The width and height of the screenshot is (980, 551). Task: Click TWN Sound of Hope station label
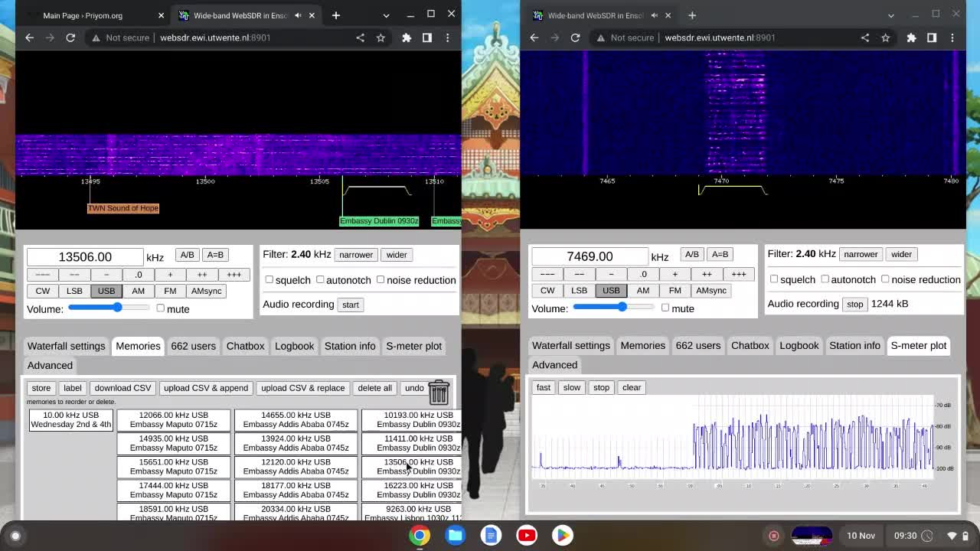coord(123,208)
